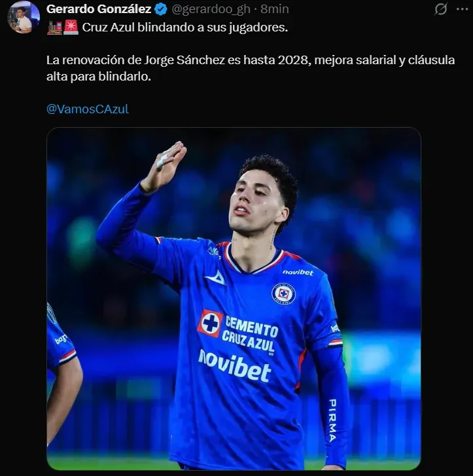
Task: Click the 8min timestamp
Action: (275, 9)
